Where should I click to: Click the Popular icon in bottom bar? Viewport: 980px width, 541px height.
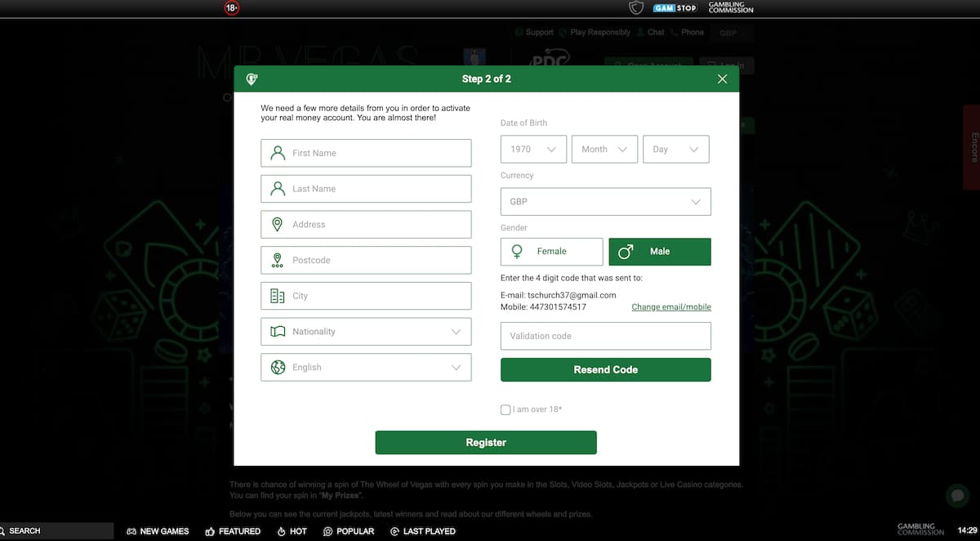328,531
